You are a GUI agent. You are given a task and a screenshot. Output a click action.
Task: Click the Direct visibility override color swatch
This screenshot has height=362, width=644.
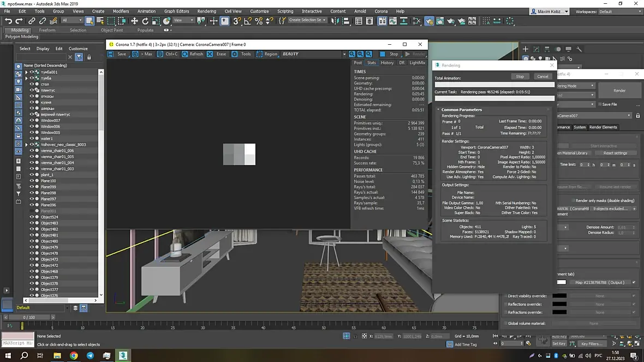pyautogui.click(x=559, y=296)
